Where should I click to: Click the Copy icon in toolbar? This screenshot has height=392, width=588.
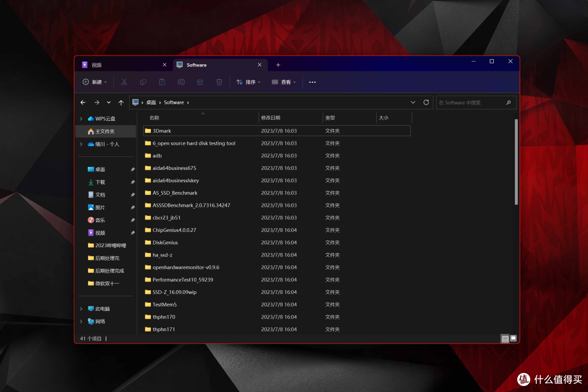(143, 82)
